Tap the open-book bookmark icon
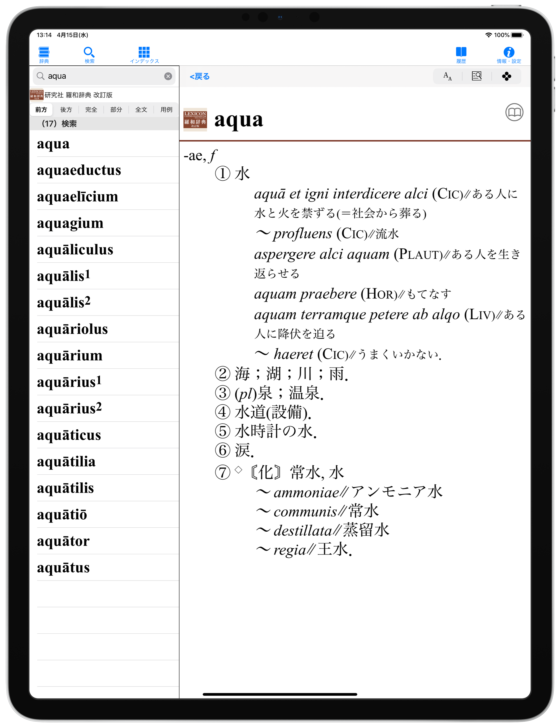 (x=514, y=112)
